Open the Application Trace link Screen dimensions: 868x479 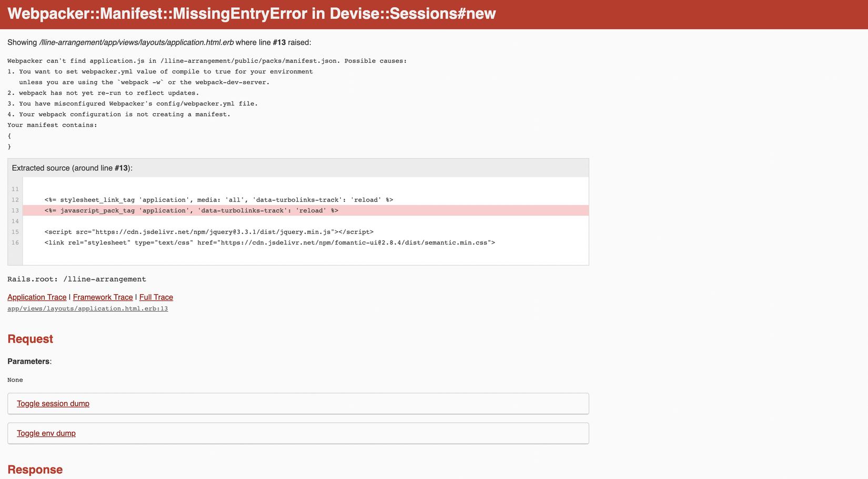pos(37,297)
